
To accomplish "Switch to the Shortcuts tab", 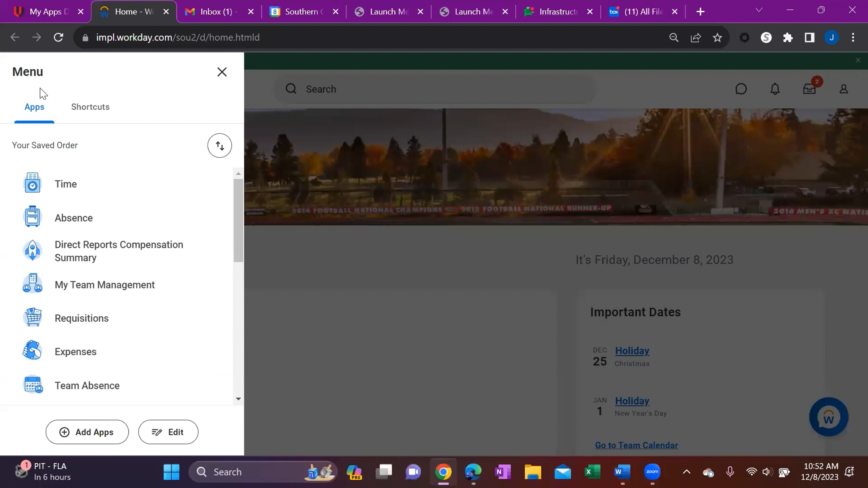I will (90, 107).
